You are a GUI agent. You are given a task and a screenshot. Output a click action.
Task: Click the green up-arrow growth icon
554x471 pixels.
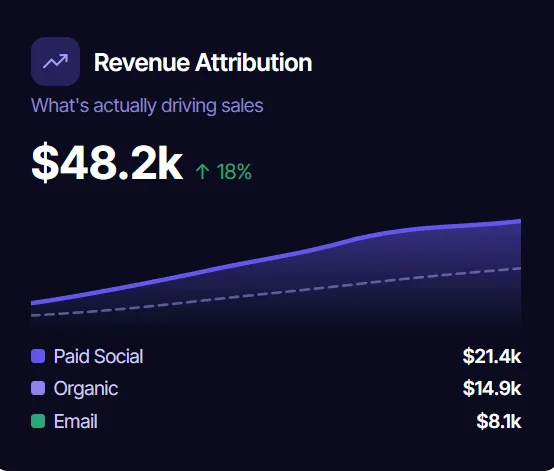(x=203, y=171)
